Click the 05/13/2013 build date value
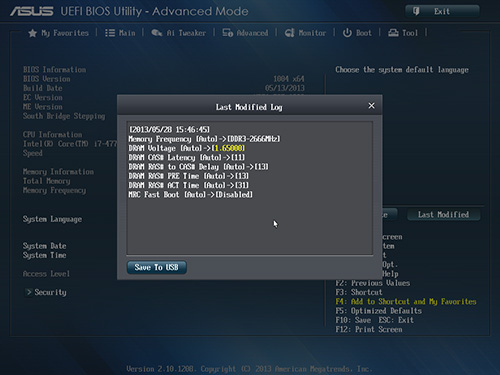This screenshot has height=375, width=500. 285,88
